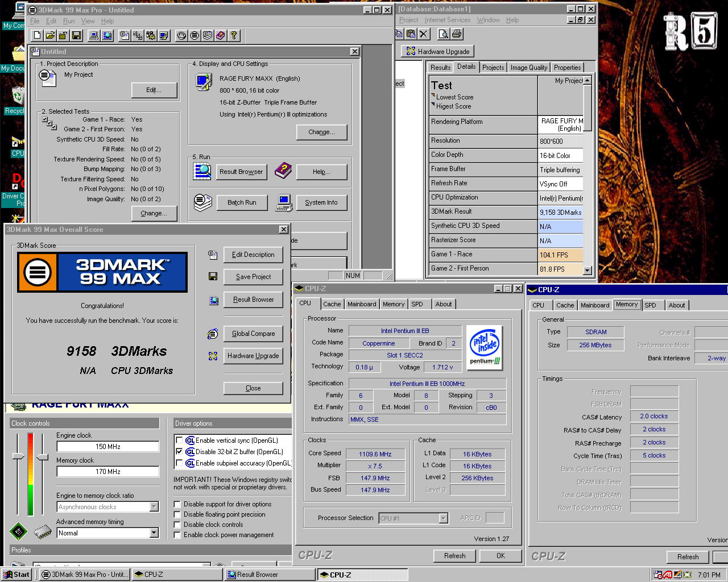Open the Internet Services menu
The width and height of the screenshot is (728, 582).
448,20
